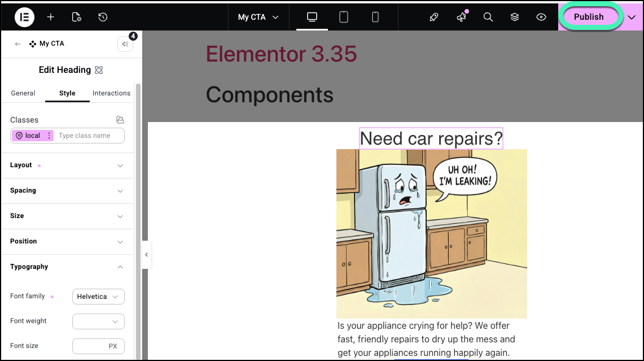Viewport: 644px width, 361px height.
Task: Click the My CTA breadcrumb label
Action: [52, 44]
